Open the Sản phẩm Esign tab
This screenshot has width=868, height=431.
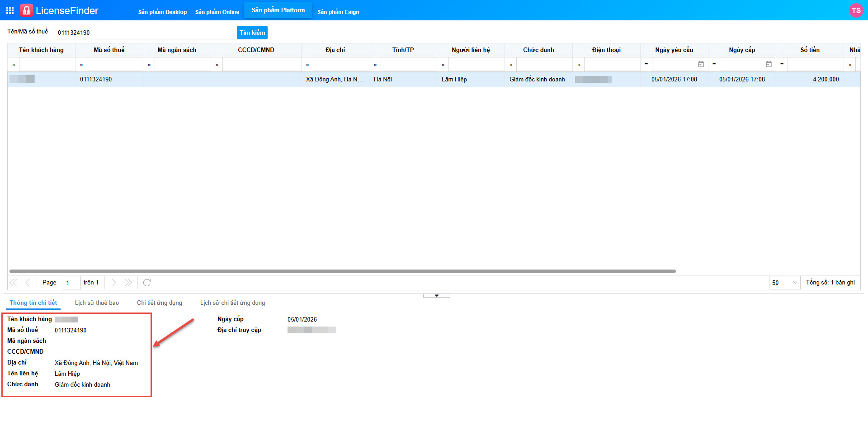(x=338, y=12)
